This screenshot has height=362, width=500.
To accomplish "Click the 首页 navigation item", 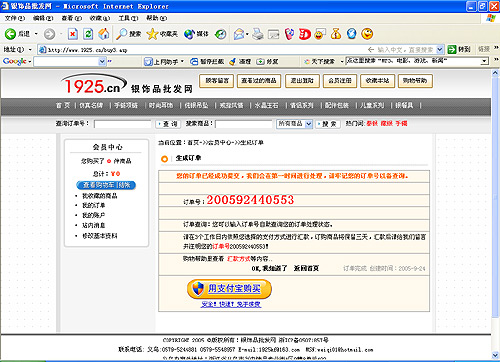I will pos(63,105).
